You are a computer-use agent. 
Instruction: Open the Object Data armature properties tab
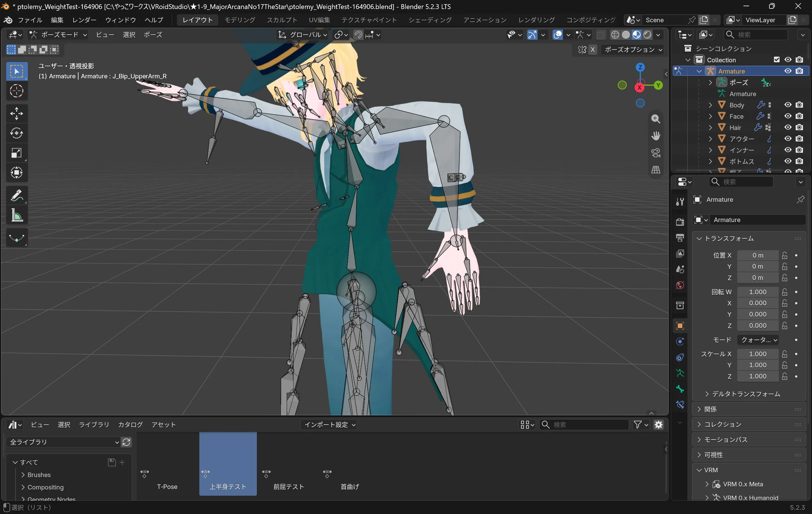[680, 373]
